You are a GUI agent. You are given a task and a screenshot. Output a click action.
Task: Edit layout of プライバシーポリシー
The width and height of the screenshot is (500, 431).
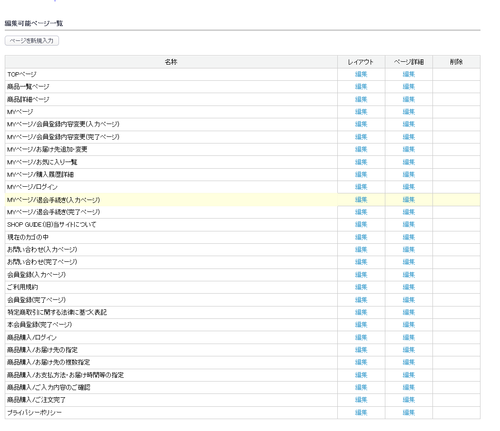point(361,413)
